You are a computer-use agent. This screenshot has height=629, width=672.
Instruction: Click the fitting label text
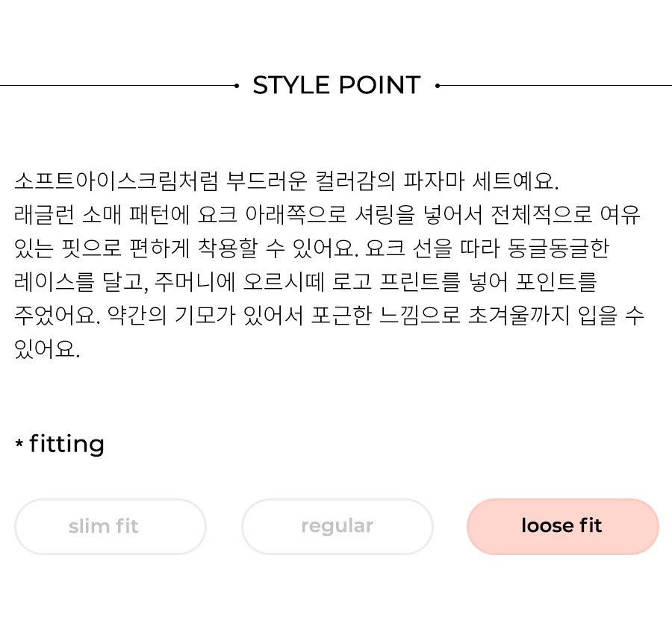(x=67, y=445)
